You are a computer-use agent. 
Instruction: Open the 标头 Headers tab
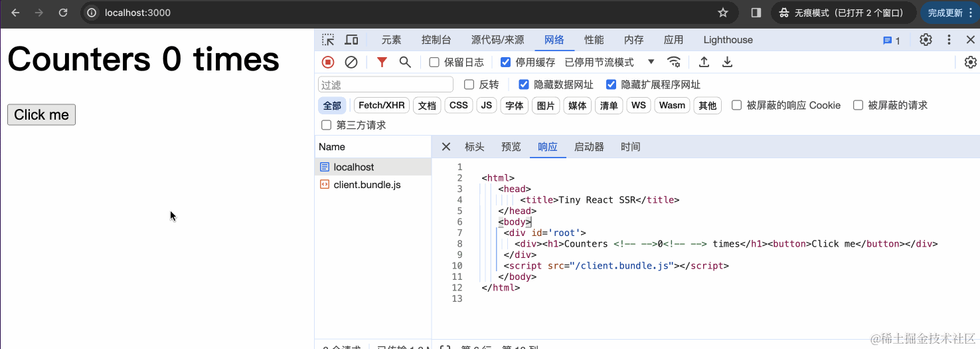point(474,147)
